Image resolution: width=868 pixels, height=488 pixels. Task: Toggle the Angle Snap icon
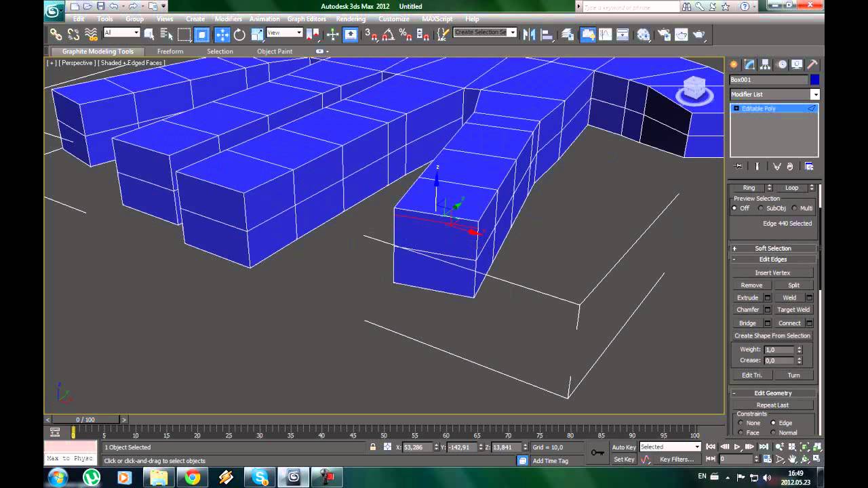[389, 35]
